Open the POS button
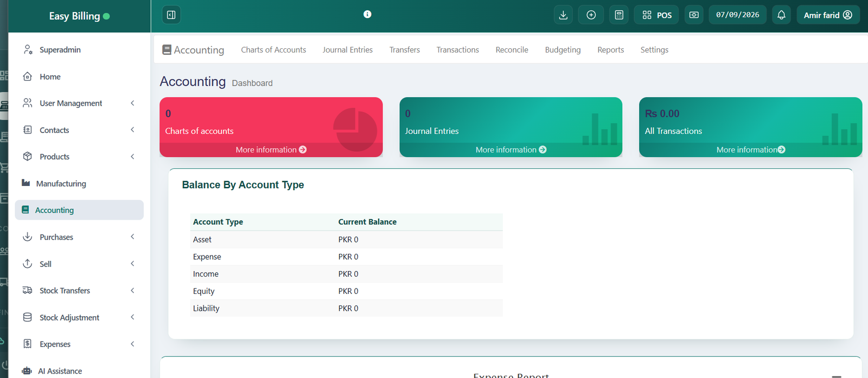Viewport: 868px width, 378px height. (657, 15)
